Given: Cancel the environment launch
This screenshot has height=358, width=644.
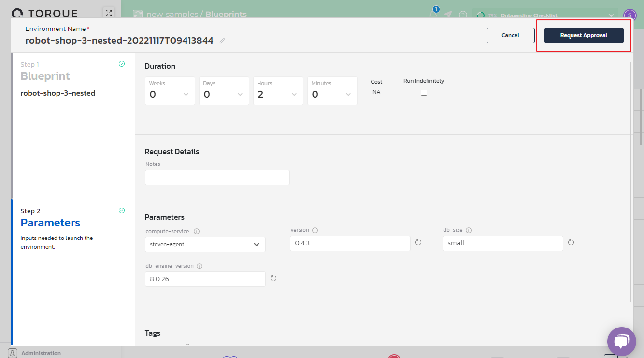Looking at the screenshot, I should 510,35.
